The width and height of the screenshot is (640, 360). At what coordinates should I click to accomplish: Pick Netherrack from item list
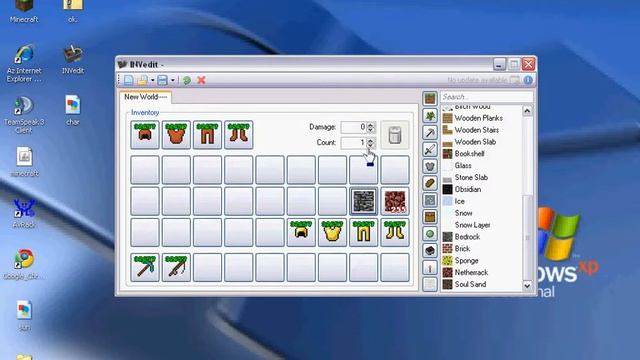pos(482,272)
